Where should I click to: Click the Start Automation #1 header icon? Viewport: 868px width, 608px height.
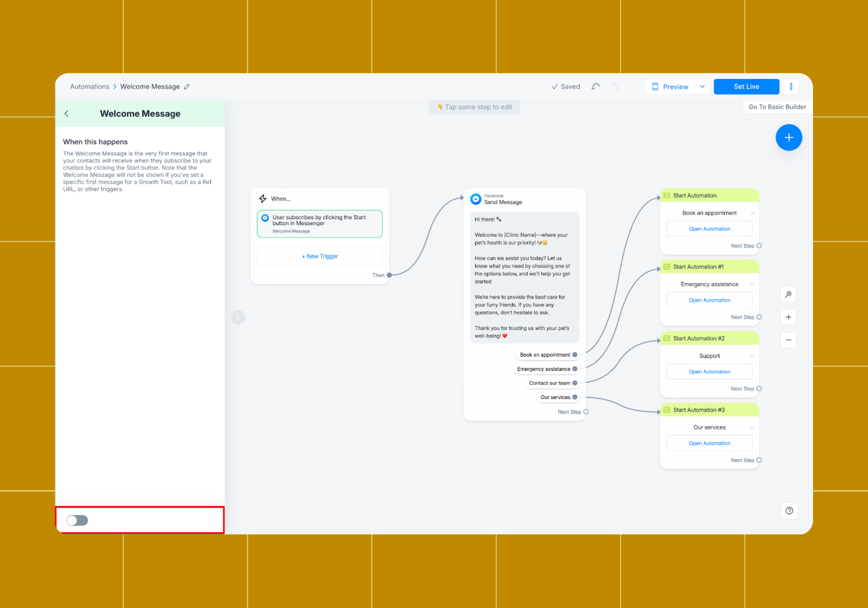667,267
